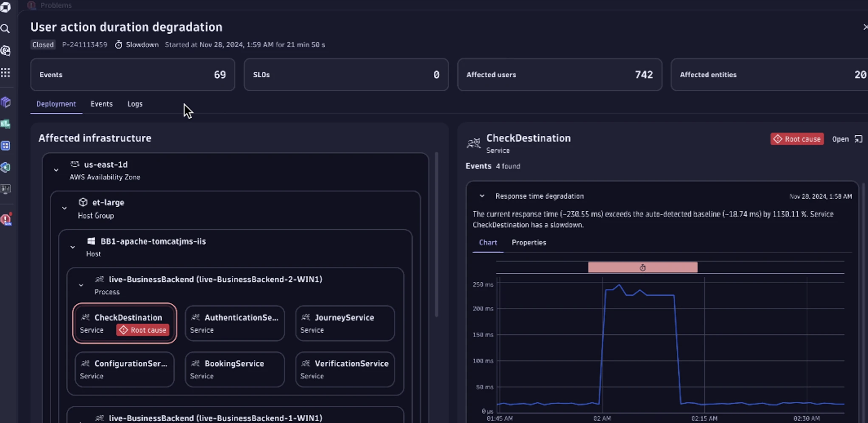
Task: Collapse the et-large host group
Action: tap(64, 208)
